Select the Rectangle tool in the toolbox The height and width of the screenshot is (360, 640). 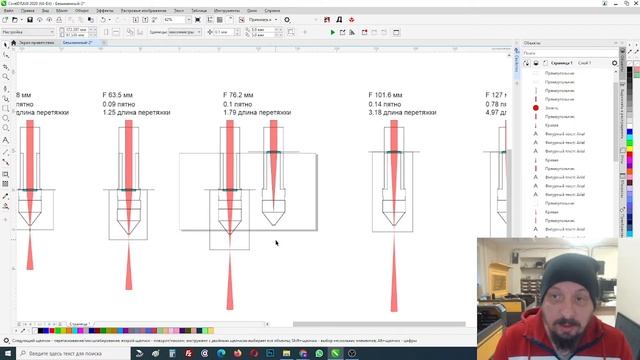click(6, 109)
